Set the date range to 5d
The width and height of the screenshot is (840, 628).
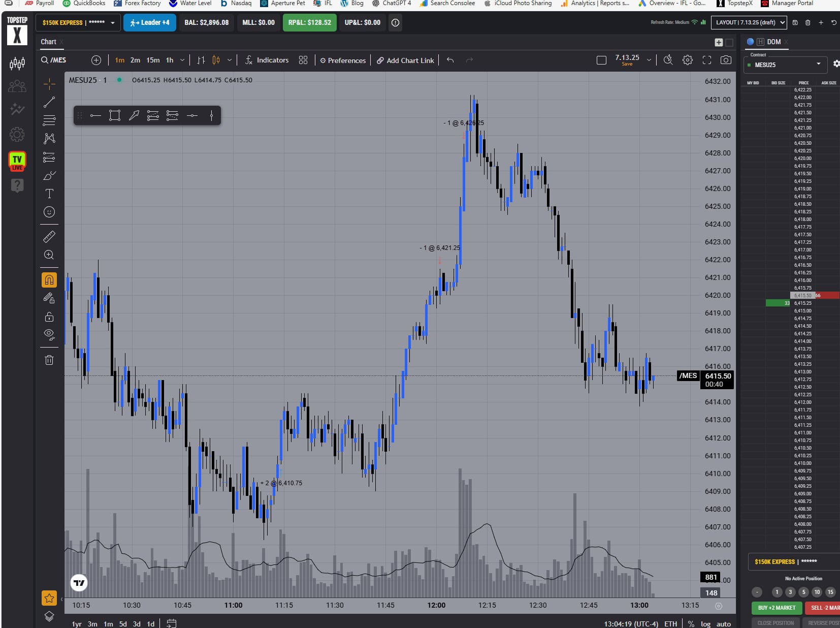(x=123, y=624)
